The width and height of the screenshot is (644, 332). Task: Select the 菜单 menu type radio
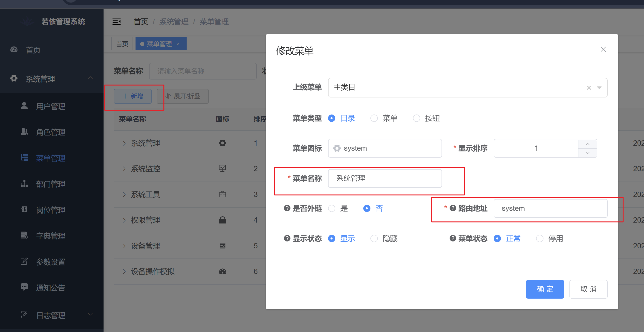(x=374, y=118)
